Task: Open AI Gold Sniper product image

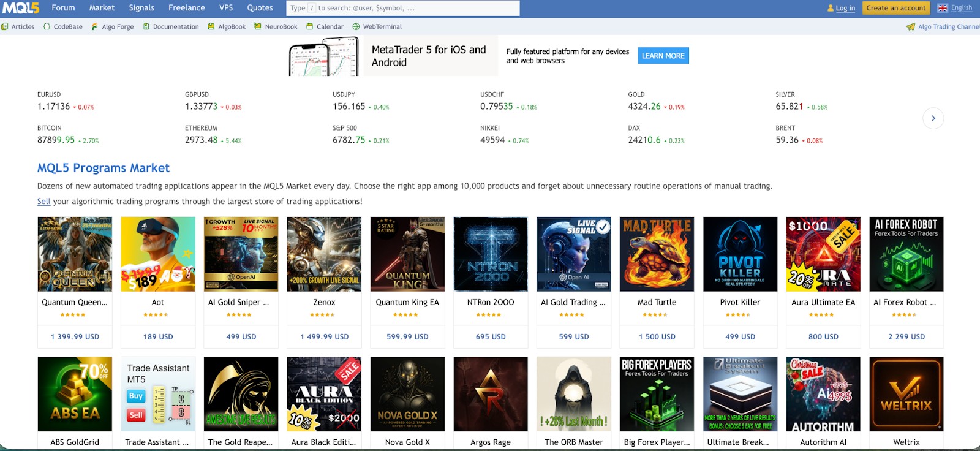Action: click(241, 254)
